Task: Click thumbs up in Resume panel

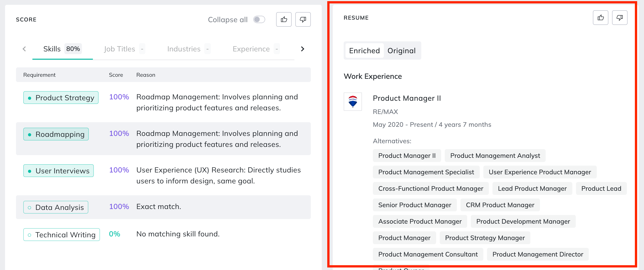Action: (600, 18)
